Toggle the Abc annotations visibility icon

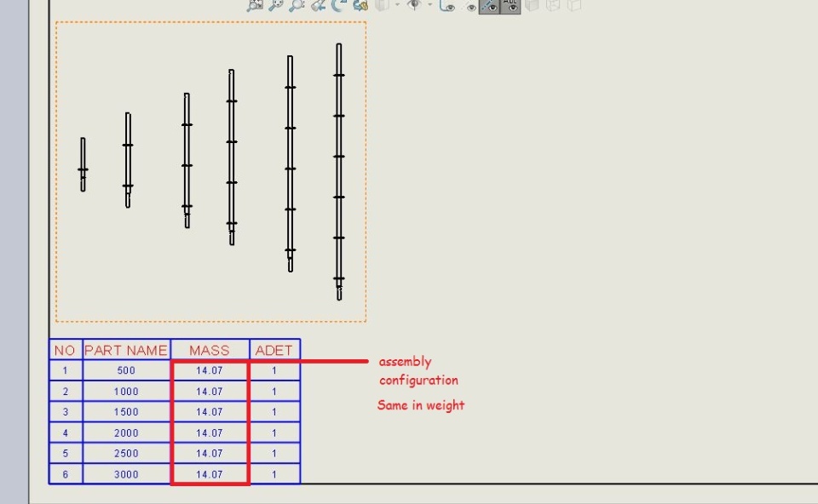(510, 6)
